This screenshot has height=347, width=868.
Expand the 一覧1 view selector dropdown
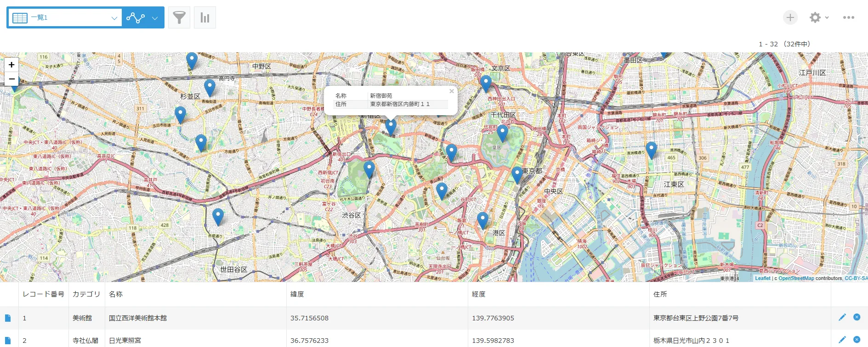click(114, 18)
